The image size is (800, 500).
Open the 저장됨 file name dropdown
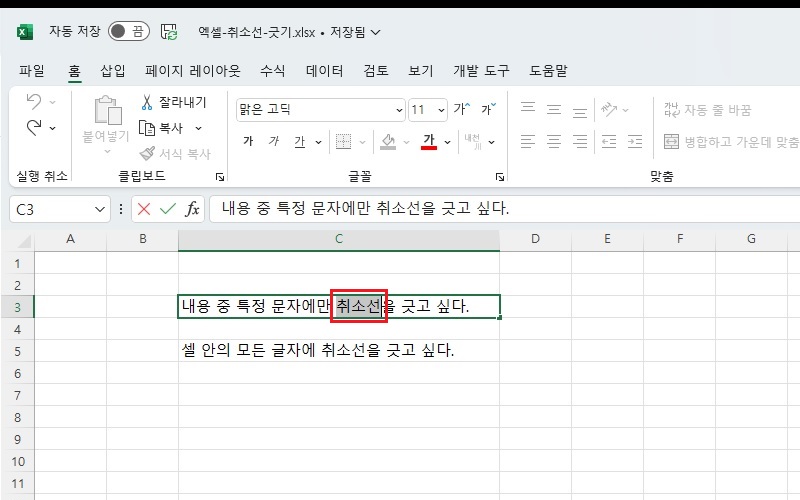(376, 33)
